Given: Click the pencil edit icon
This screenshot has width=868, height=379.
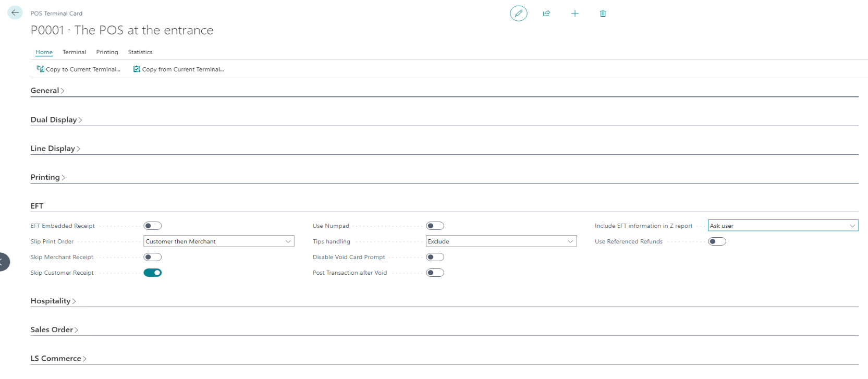Looking at the screenshot, I should click(518, 14).
